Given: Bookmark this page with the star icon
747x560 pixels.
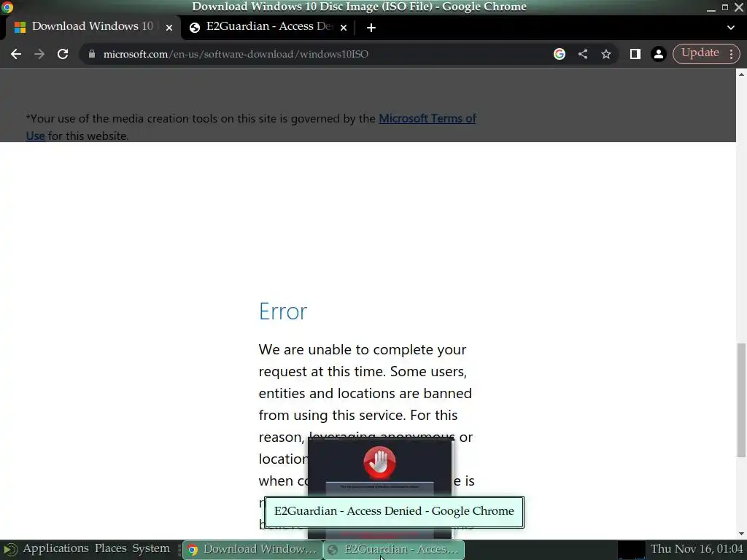Looking at the screenshot, I should click(x=606, y=54).
